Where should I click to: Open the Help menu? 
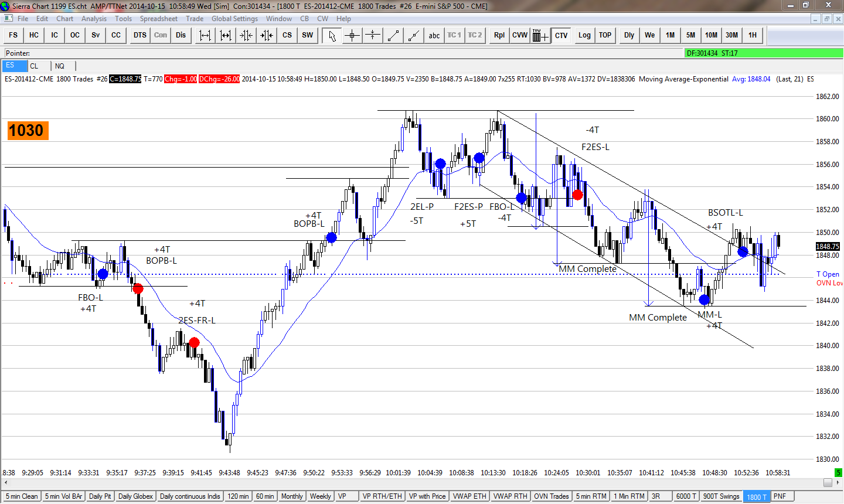pos(344,19)
